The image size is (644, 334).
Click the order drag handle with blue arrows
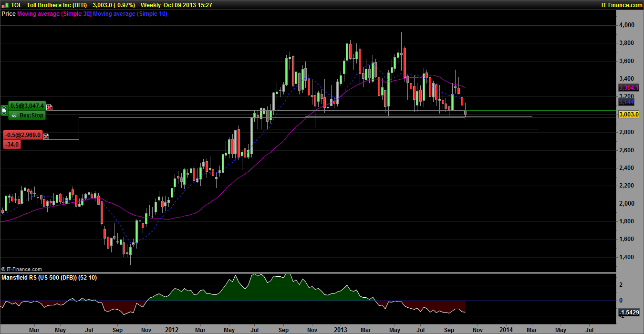point(4,111)
